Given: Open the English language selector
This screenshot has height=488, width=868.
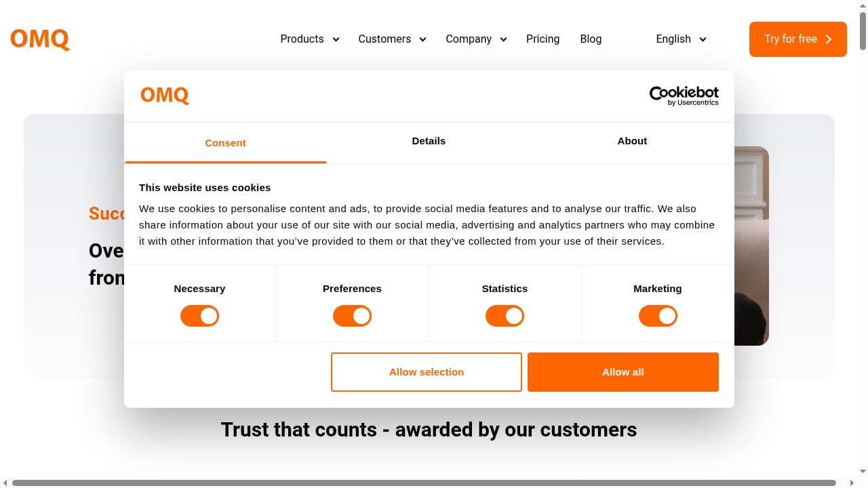Looking at the screenshot, I should click(681, 39).
